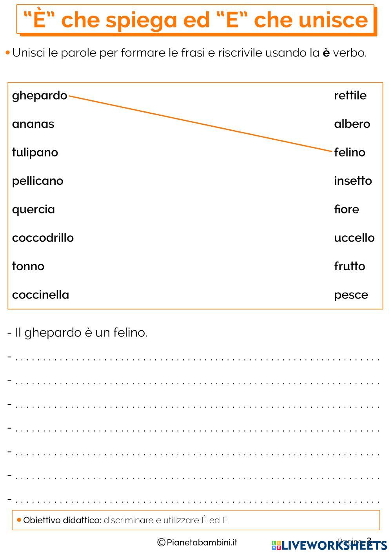The width and height of the screenshot is (392, 555).
Task: Click the orange worksheet title banner
Action: click(196, 20)
